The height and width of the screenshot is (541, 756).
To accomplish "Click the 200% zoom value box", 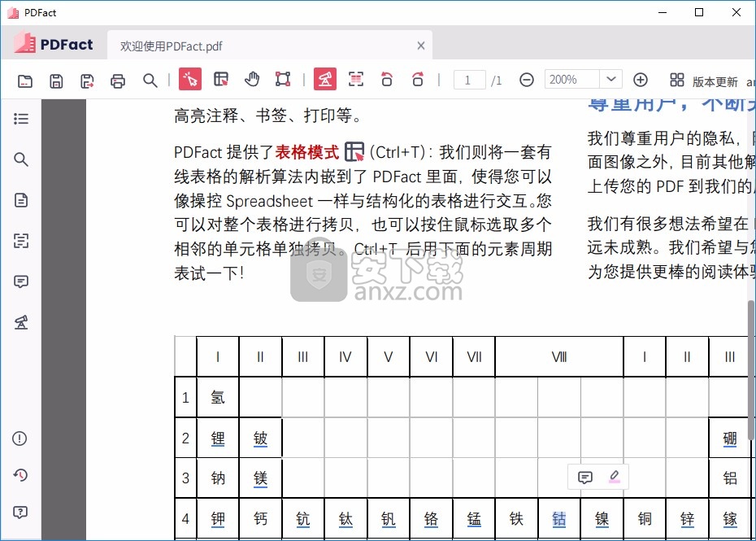I will click(x=572, y=79).
